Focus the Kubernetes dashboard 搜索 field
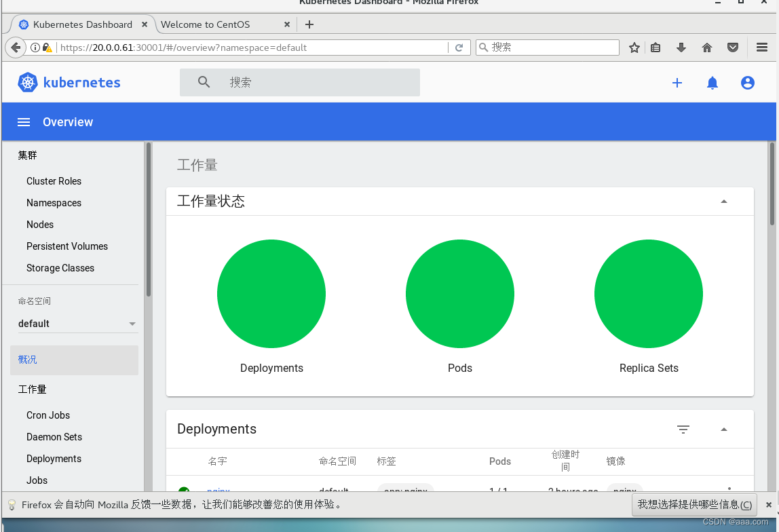This screenshot has width=779, height=532. pyautogui.click(x=299, y=83)
